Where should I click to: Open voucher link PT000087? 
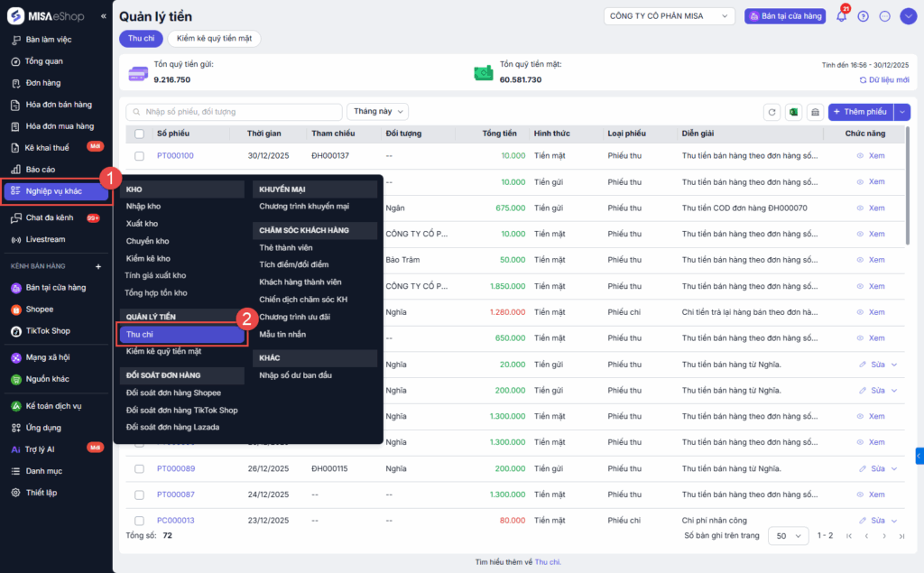[175, 494]
